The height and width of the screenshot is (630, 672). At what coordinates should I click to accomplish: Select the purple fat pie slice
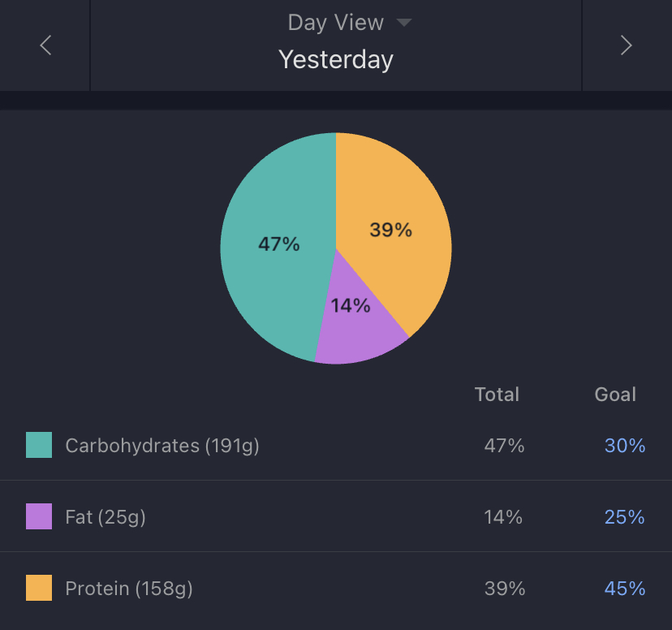pyautogui.click(x=355, y=325)
